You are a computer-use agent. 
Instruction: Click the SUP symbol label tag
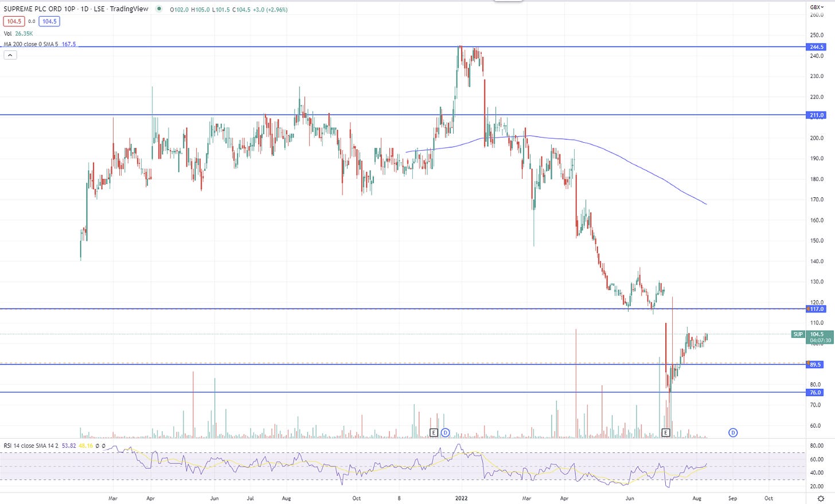[x=798, y=334]
